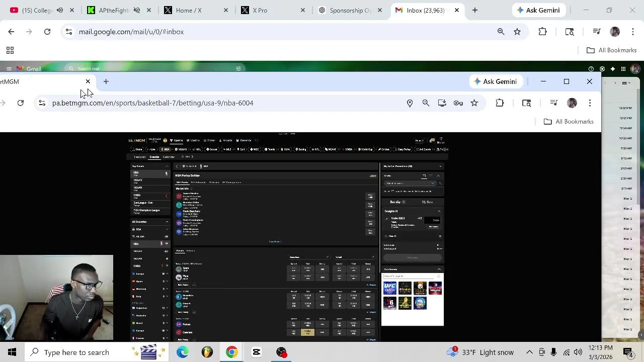Show hidden system tray icons
Viewport: 644px width, 362px height.
(529, 352)
